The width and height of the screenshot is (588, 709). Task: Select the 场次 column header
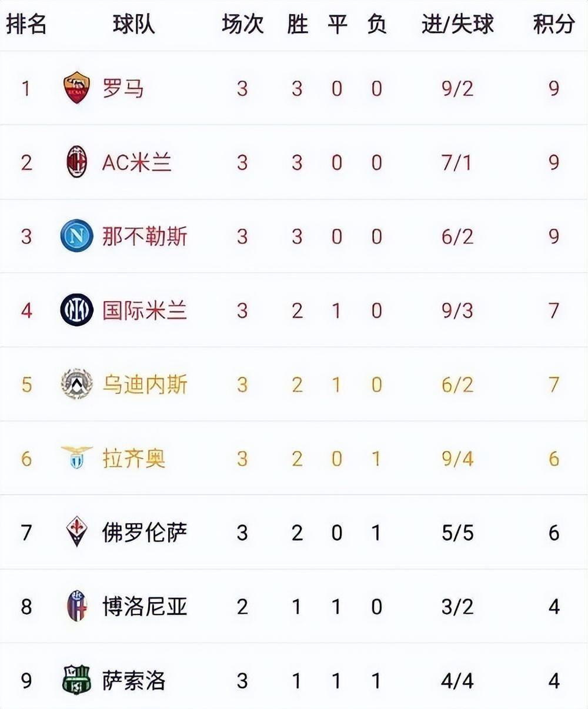(242, 25)
